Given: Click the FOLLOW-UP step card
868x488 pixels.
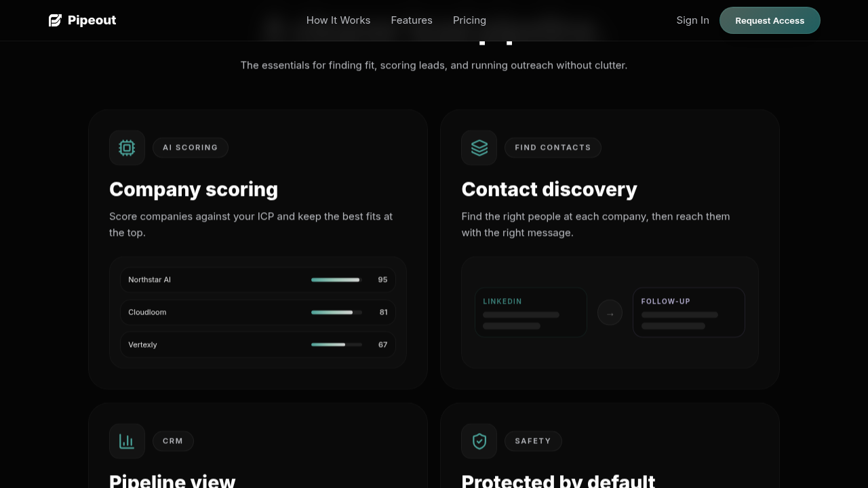Looking at the screenshot, I should [x=689, y=312].
